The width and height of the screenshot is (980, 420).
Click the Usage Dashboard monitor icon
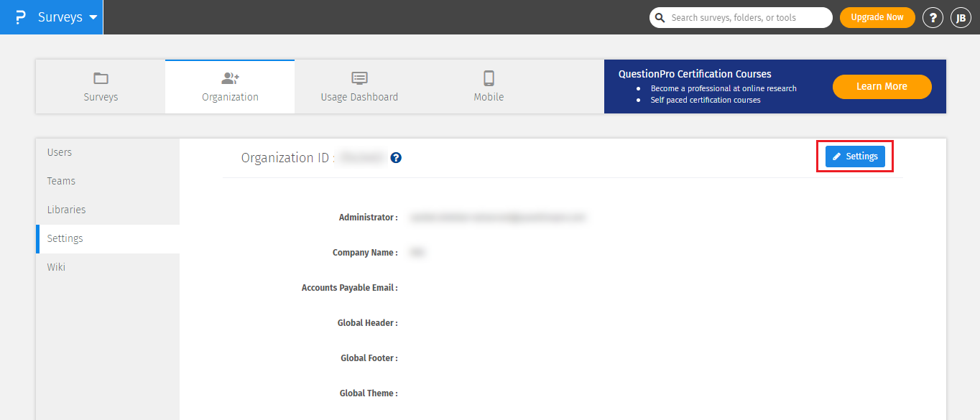359,78
